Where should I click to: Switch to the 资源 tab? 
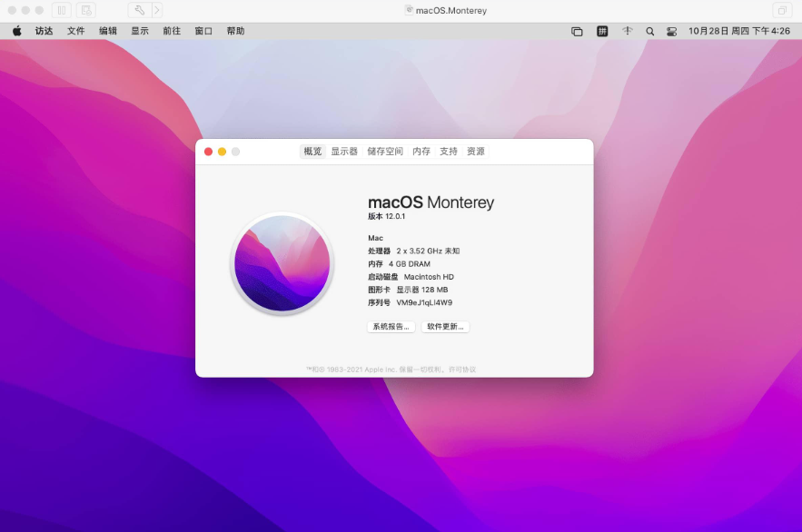pos(476,152)
